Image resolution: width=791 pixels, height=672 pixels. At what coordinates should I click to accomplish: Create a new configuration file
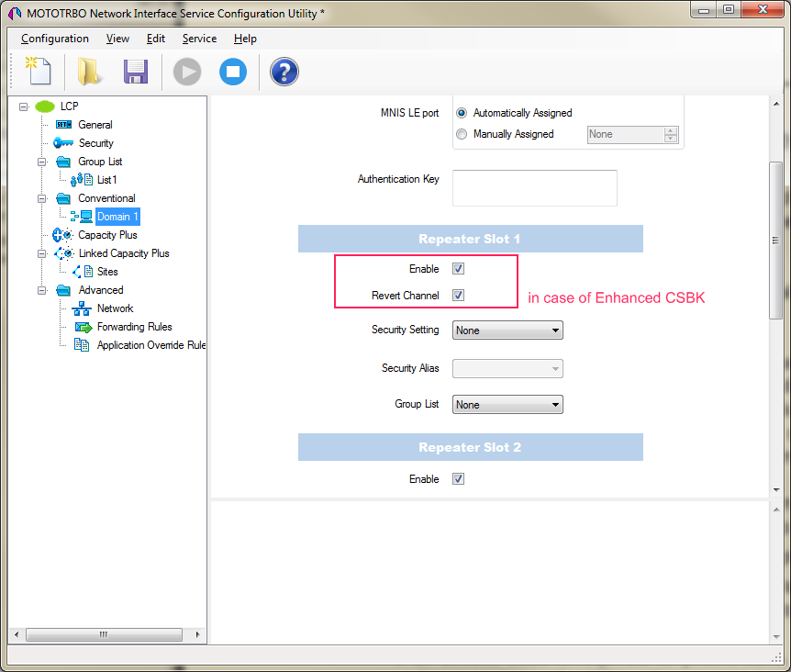[39, 71]
